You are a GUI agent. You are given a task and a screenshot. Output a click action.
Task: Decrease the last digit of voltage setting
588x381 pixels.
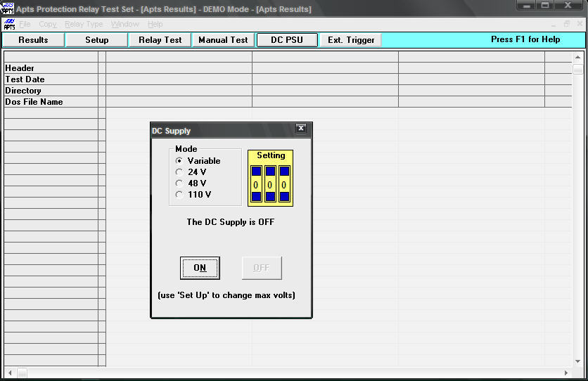284,196
